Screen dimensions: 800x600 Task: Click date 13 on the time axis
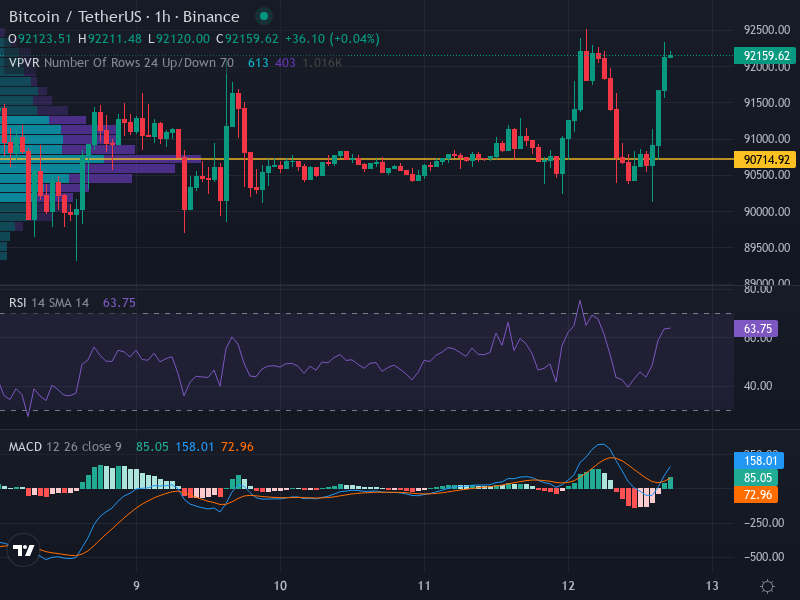pyautogui.click(x=712, y=586)
